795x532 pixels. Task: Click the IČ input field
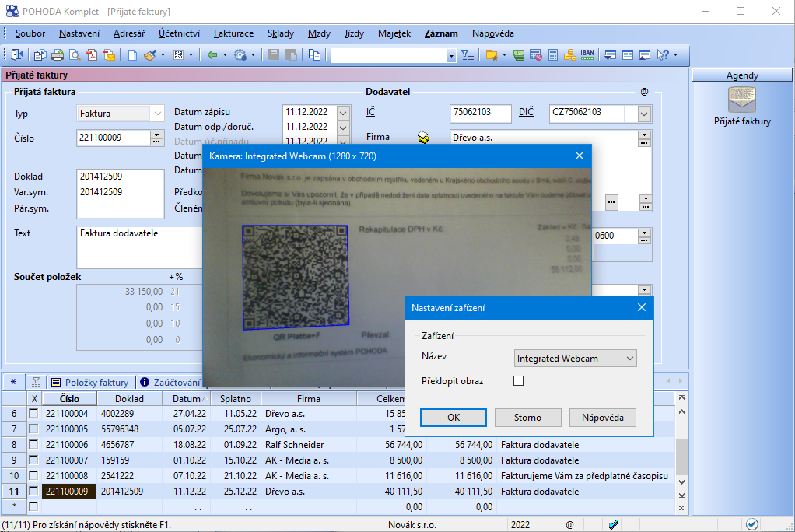(480, 113)
